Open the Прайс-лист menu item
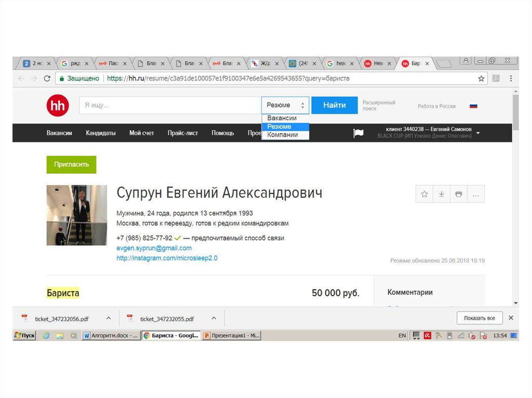 [x=182, y=133]
